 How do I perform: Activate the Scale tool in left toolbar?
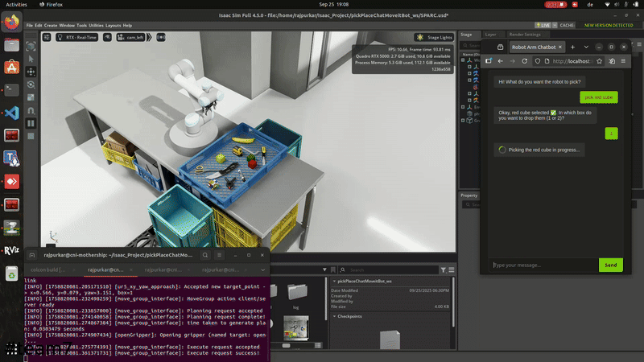31,97
